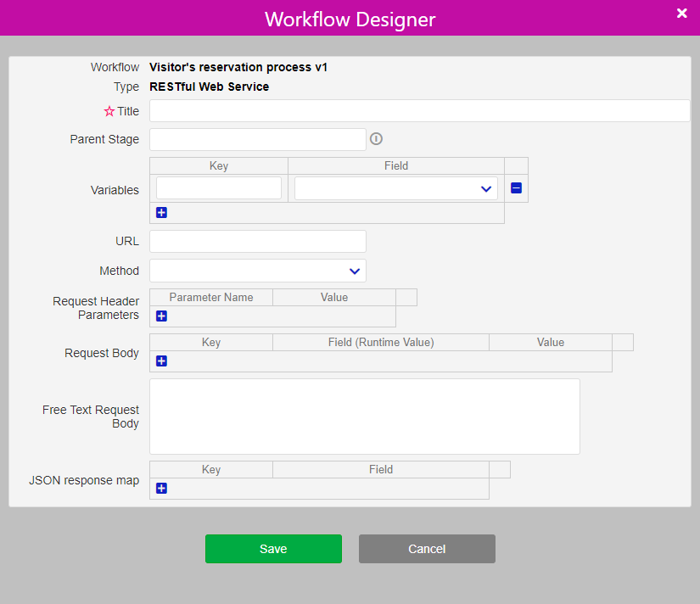Click the Key column header in the Variables table
This screenshot has width=700, height=604.
pos(218,165)
